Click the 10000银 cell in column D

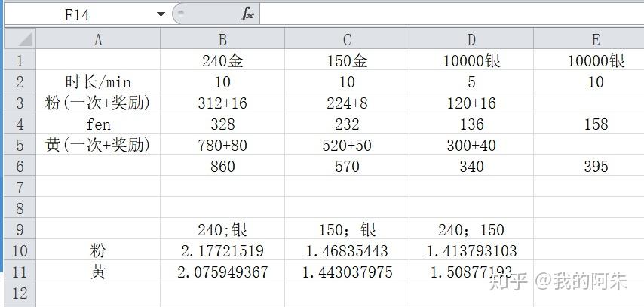point(471,60)
